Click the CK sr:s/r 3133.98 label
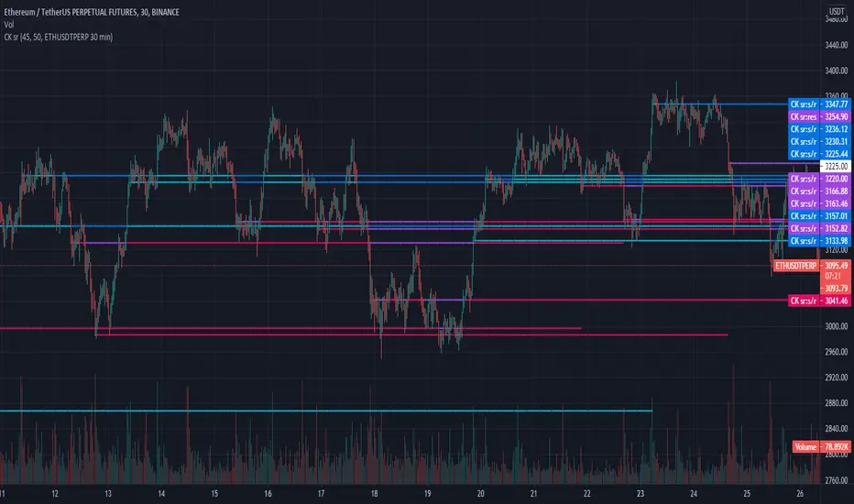Screen dimensions: 854x504 click(818, 240)
